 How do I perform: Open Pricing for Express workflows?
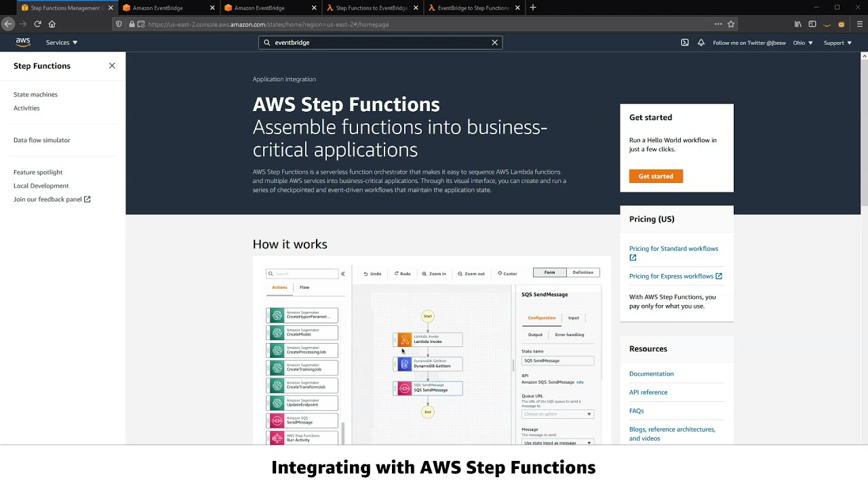pos(675,276)
